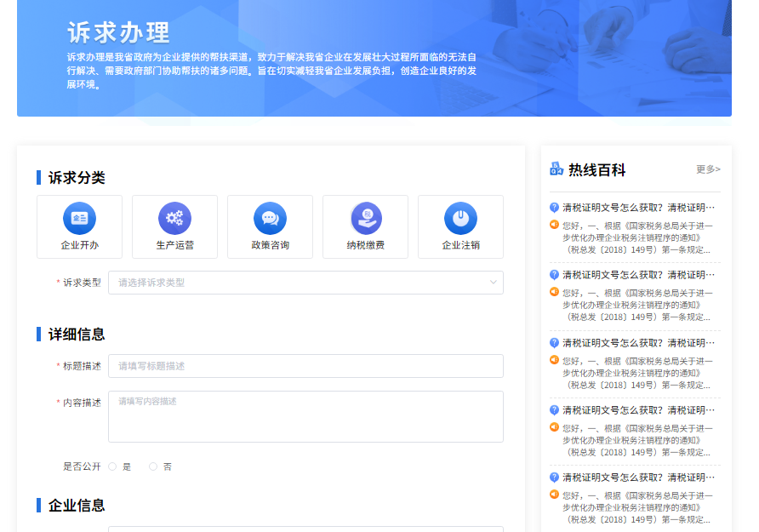
Task: Open the first 清税证明文号怎么获取 question
Action: 638,207
